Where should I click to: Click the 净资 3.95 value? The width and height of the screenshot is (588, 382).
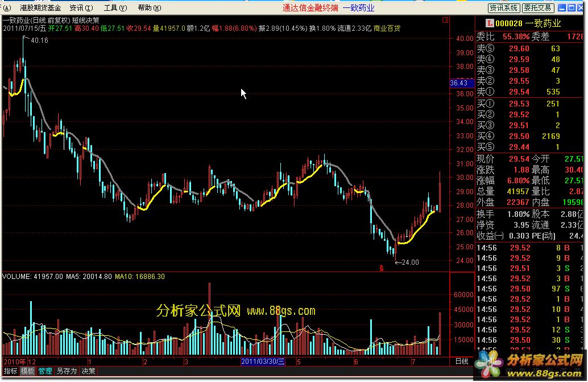521,225
